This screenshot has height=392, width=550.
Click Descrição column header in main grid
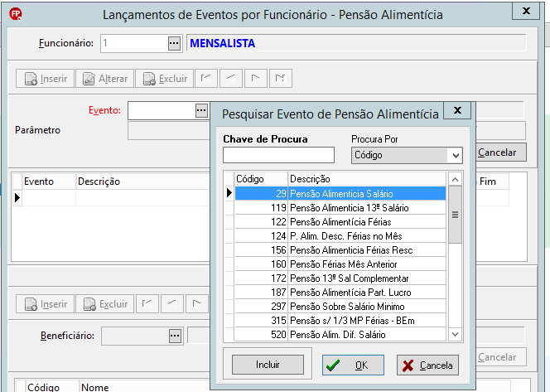coord(142,181)
